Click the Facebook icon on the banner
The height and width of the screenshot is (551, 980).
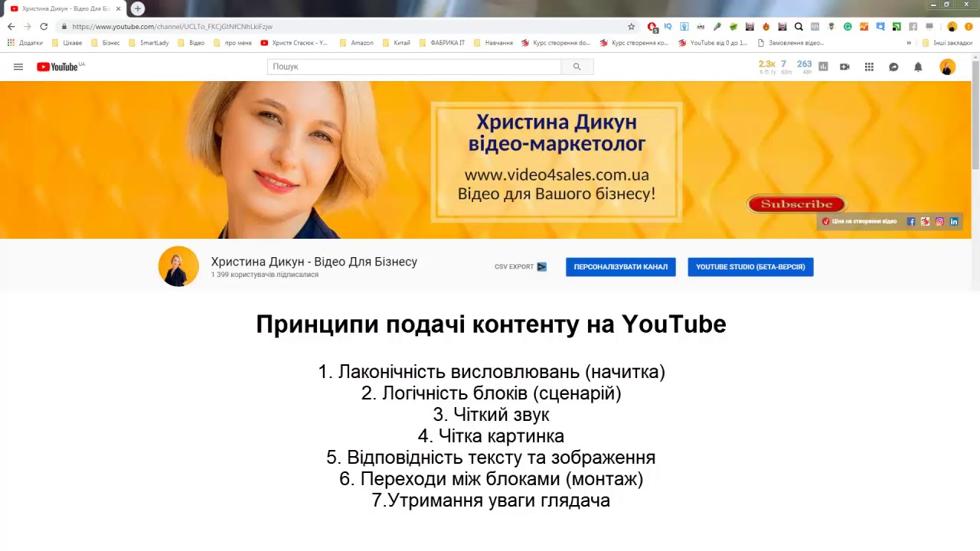[911, 221]
